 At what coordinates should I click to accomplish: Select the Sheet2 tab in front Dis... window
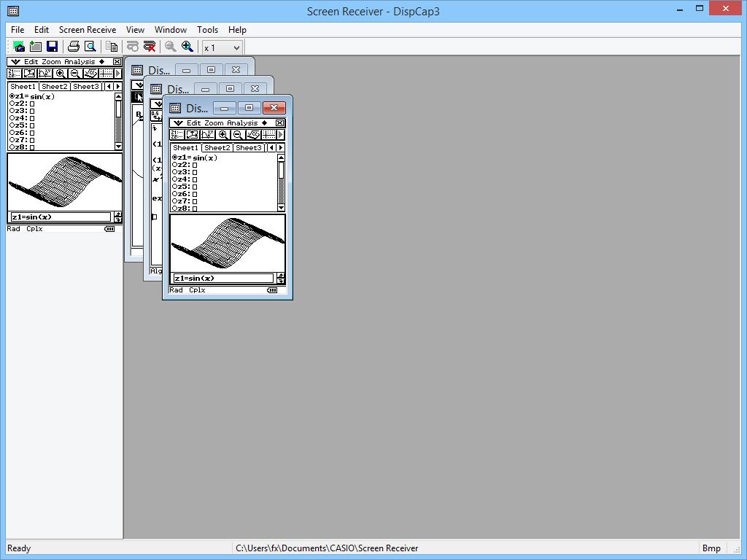[217, 147]
